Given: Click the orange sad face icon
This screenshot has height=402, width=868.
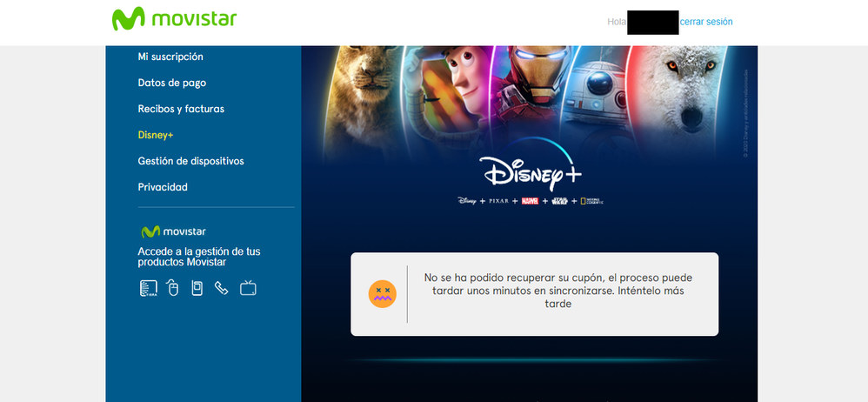Looking at the screenshot, I should pyautogui.click(x=383, y=294).
